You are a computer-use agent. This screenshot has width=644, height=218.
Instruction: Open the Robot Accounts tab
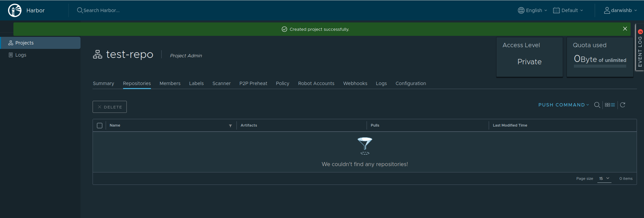pyautogui.click(x=316, y=83)
